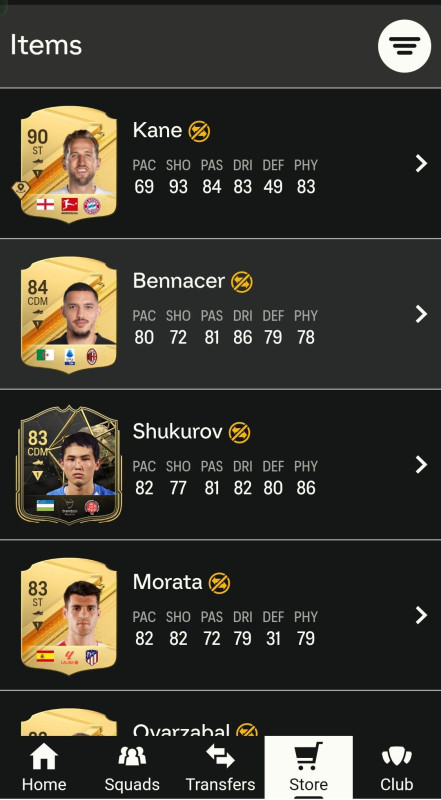Click Bennacer's untradeable icon

(241, 282)
